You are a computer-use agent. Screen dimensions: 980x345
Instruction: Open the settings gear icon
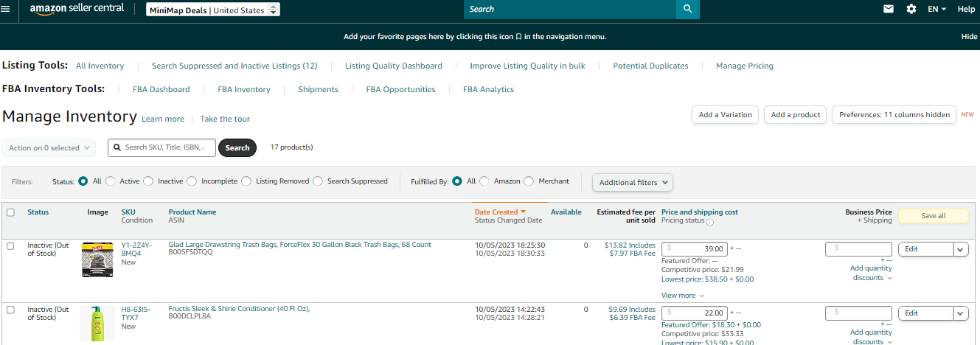(x=911, y=9)
